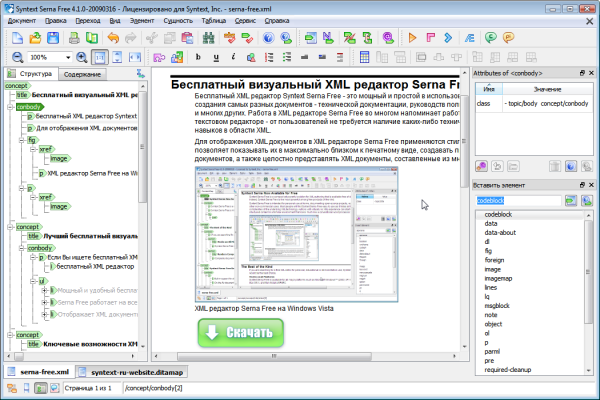Insert a table with the blue grid icon

(364, 57)
